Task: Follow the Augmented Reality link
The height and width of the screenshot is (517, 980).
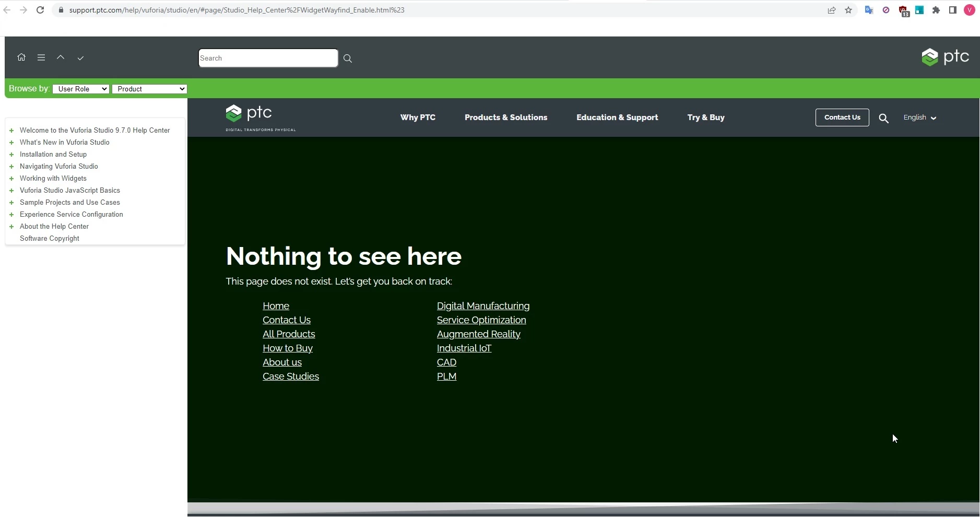Action: [478, 334]
